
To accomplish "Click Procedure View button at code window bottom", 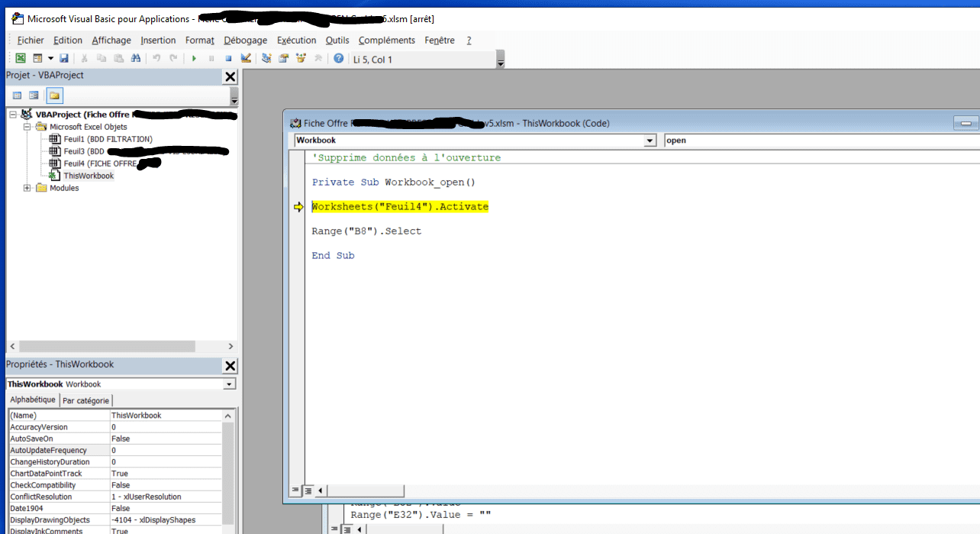I will (296, 490).
